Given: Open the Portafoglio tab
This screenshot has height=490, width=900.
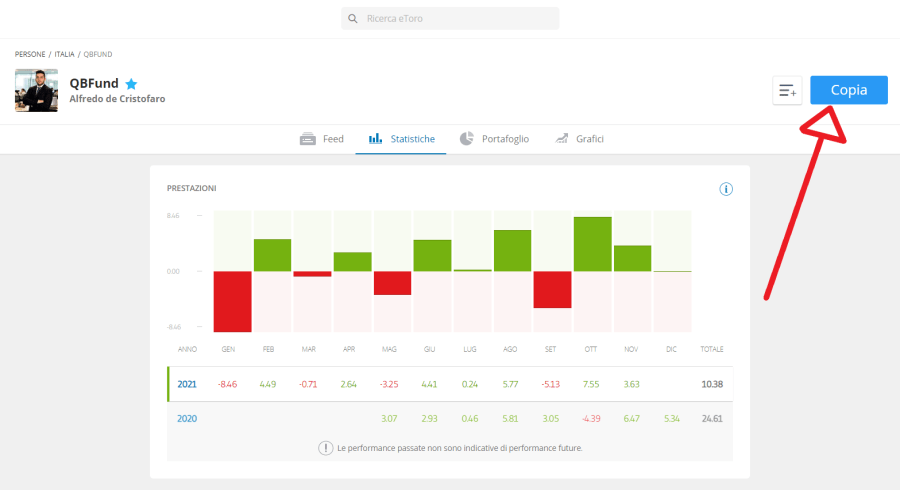Looking at the screenshot, I should click(x=505, y=139).
